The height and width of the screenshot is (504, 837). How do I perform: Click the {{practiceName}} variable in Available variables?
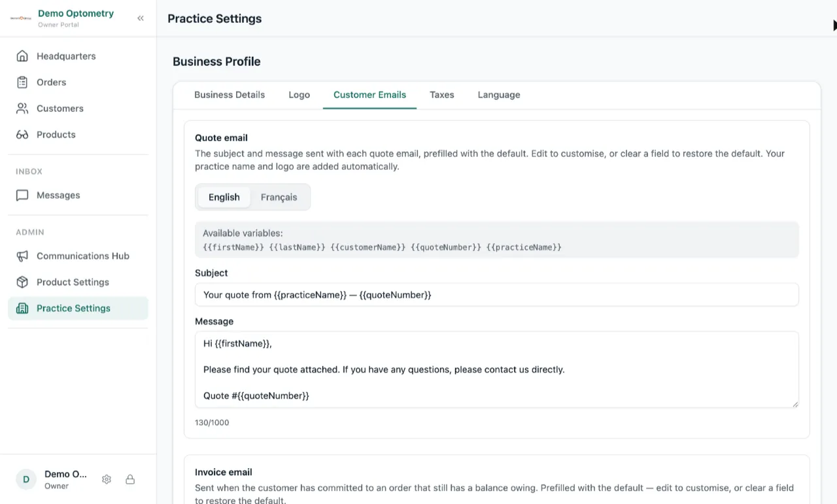click(x=524, y=247)
